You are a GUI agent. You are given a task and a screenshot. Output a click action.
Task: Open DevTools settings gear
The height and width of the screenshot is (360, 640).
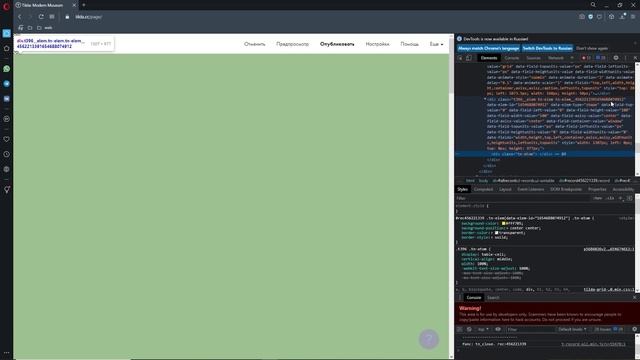[616, 58]
